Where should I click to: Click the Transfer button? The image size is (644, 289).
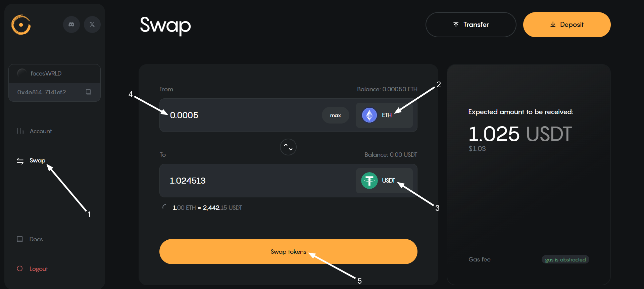(471, 25)
